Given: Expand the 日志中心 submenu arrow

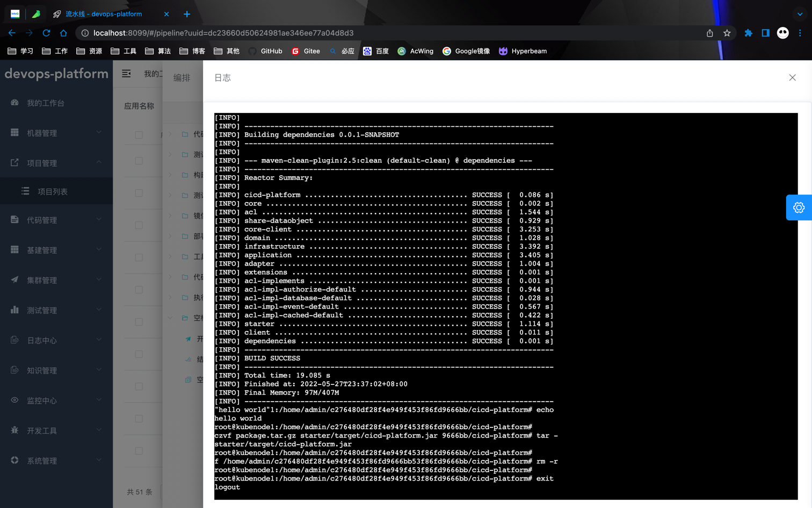Looking at the screenshot, I should tap(99, 340).
